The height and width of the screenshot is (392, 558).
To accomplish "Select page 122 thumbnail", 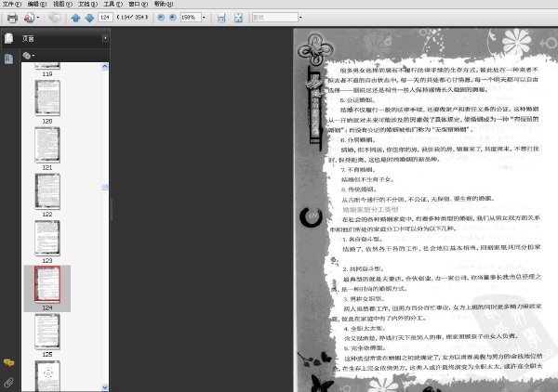I will [47, 191].
